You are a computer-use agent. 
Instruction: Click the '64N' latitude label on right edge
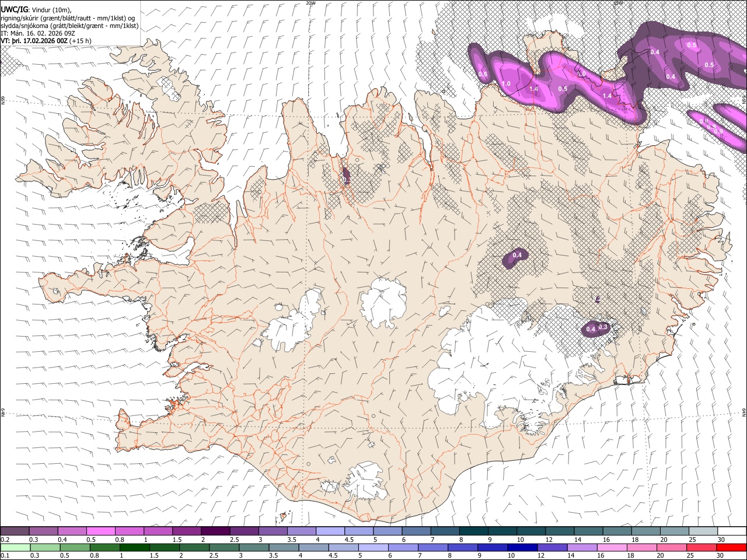click(744, 412)
